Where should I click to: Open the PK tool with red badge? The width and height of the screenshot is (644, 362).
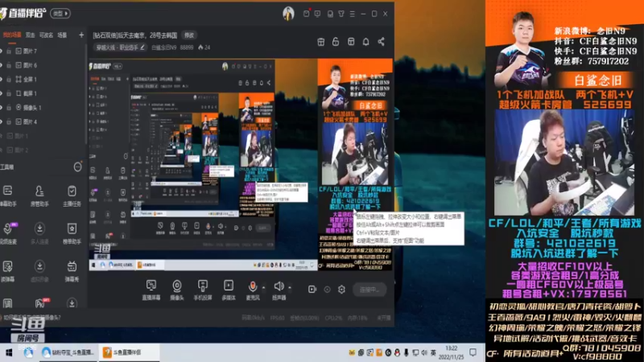[40, 303]
